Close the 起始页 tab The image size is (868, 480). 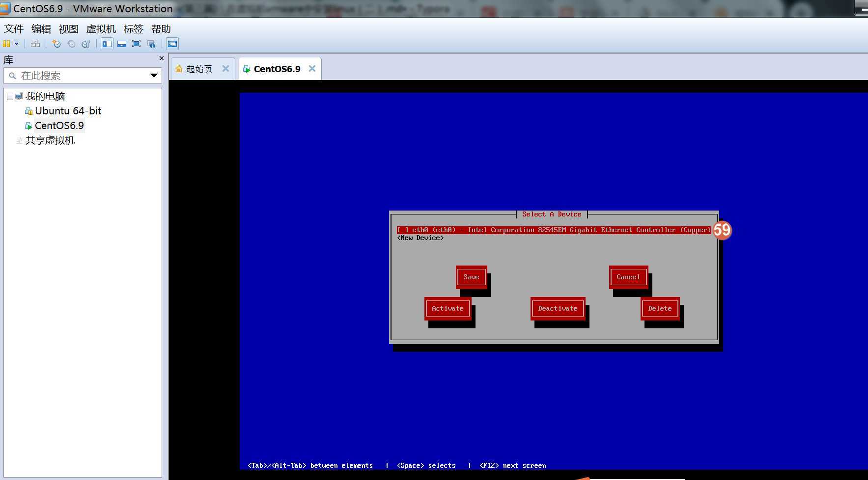[x=225, y=69]
